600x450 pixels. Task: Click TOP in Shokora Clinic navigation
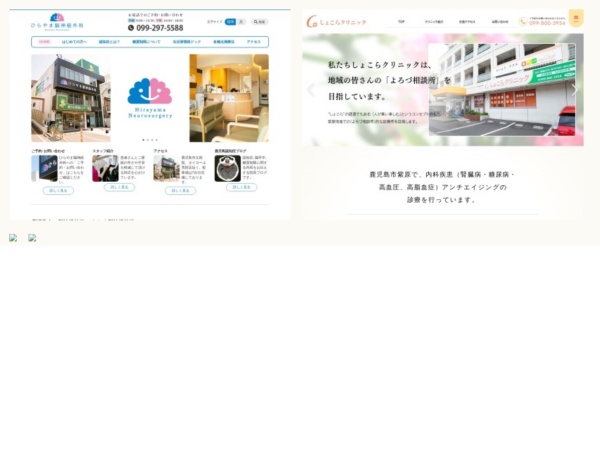tap(401, 21)
